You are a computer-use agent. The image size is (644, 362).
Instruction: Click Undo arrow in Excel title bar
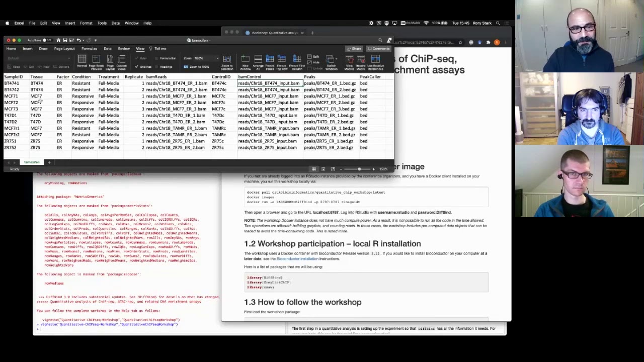[x=78, y=40]
